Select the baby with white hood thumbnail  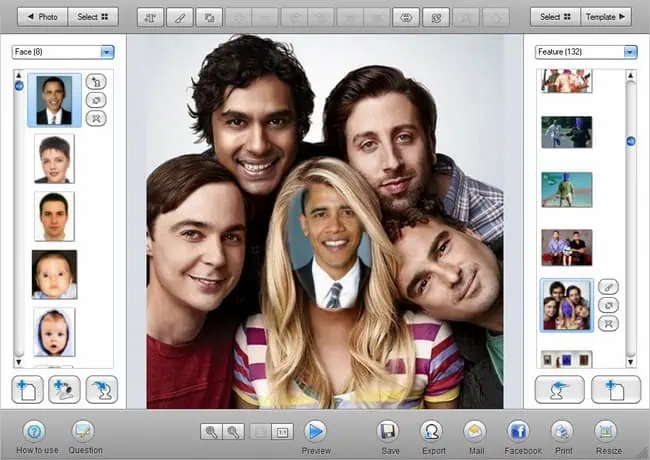[x=54, y=332]
